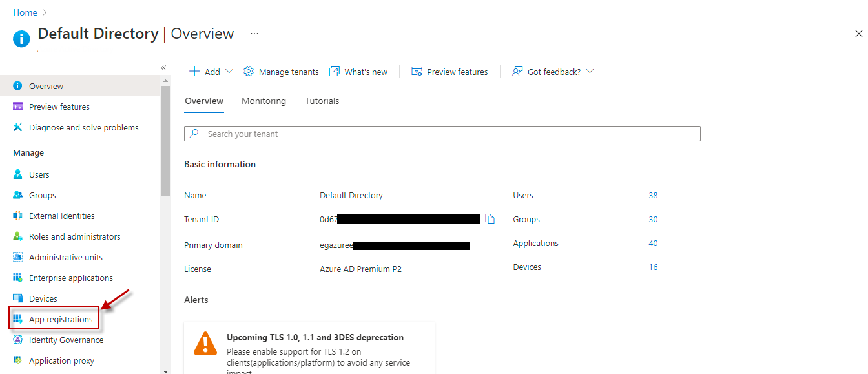Click the Devices count 16 link
Screen dimensions: 868x374
tap(653, 267)
